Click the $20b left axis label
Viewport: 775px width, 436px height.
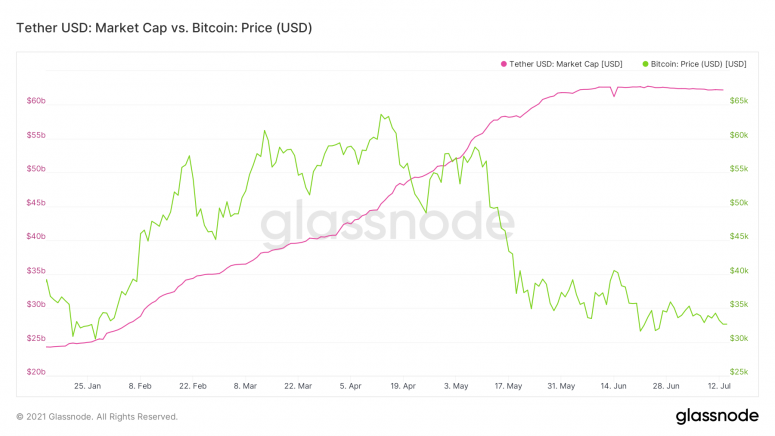point(36,372)
